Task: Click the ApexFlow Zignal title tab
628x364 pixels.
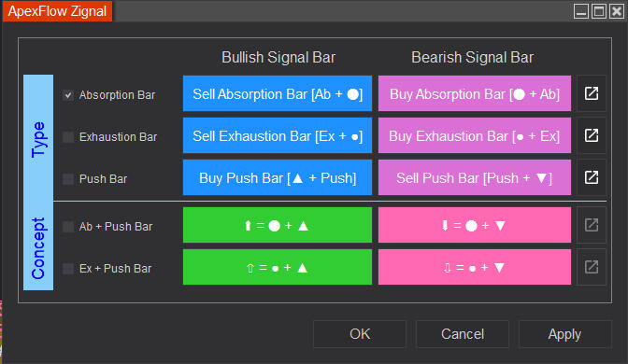Action: click(57, 11)
